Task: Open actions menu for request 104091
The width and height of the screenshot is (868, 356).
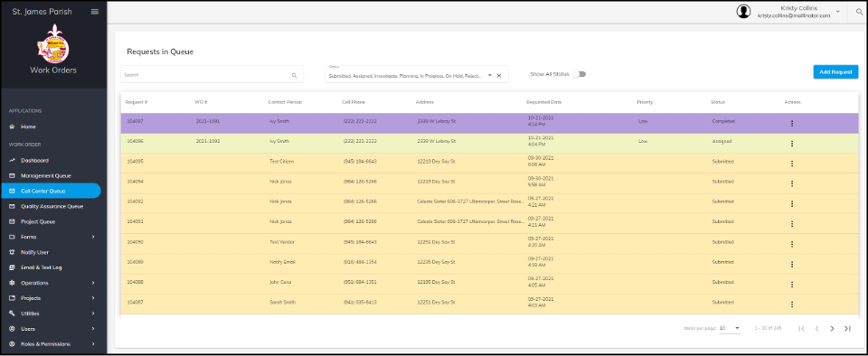Action: click(x=792, y=224)
